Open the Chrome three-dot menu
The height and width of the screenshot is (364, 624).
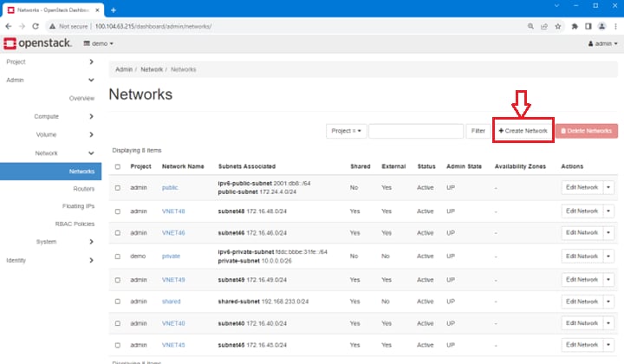tap(615, 26)
